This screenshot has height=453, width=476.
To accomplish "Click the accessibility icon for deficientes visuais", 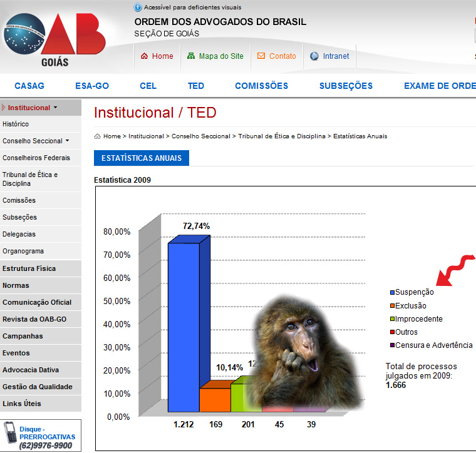I will pos(138,8).
